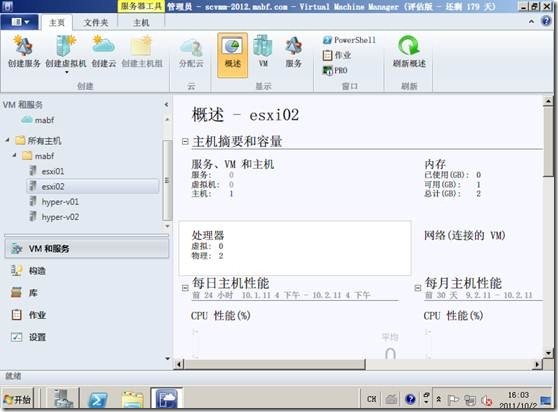Click the 创建服务 (Create Service) ribbon icon
The height and width of the screenshot is (412, 558).
(24, 52)
